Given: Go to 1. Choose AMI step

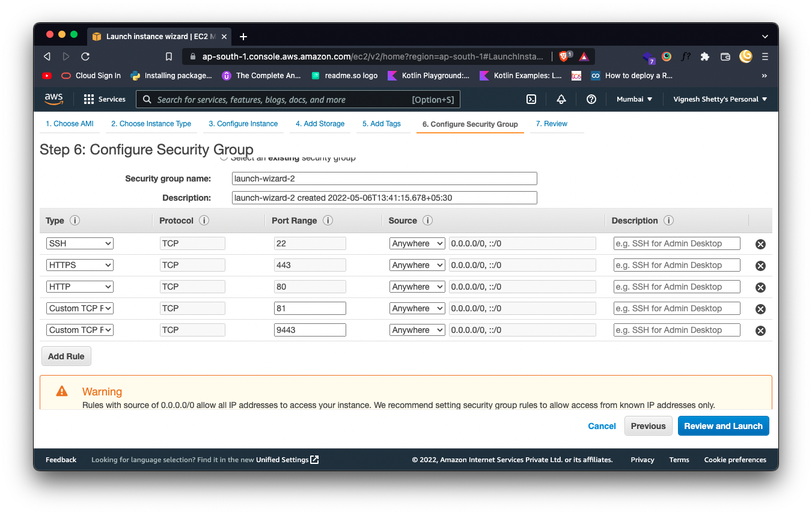Looking at the screenshot, I should pyautogui.click(x=70, y=124).
